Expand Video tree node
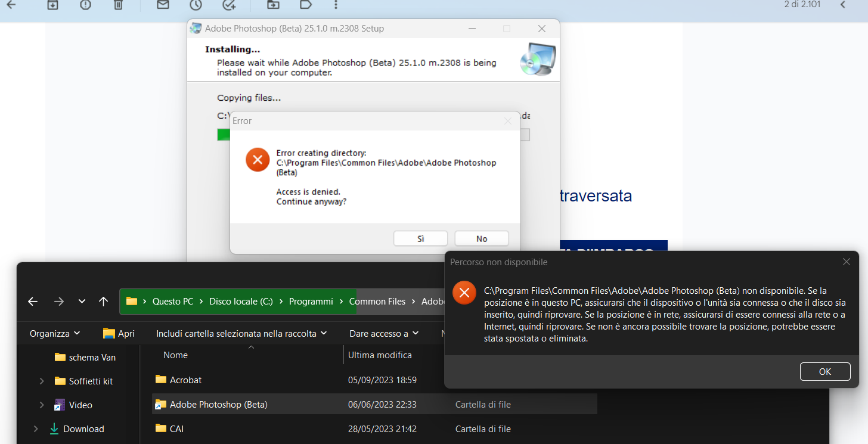The image size is (868, 444). coord(41,405)
